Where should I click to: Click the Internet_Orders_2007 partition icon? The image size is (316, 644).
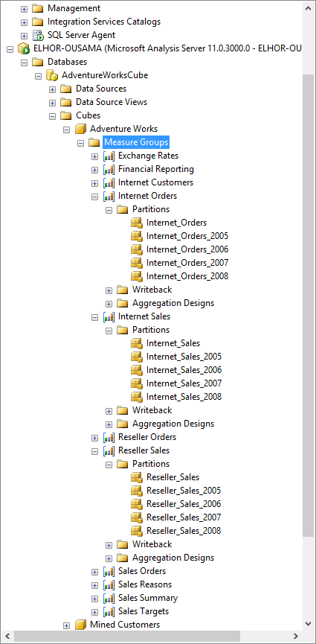point(136,263)
